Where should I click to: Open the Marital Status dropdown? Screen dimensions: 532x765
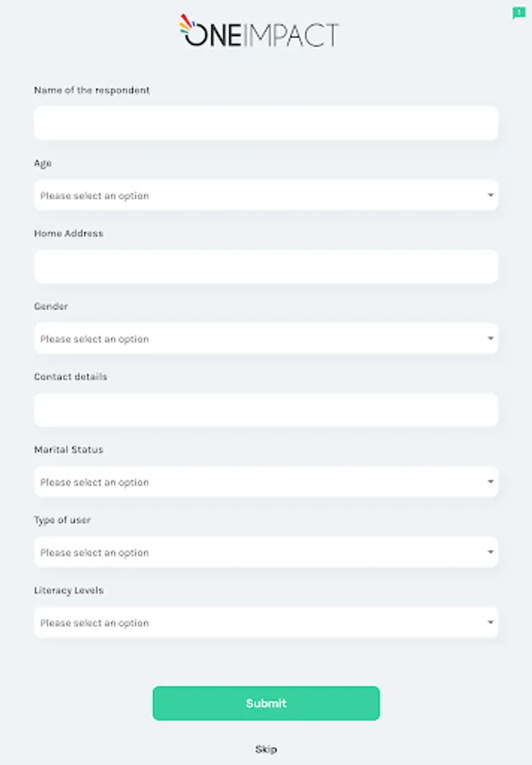click(x=266, y=482)
